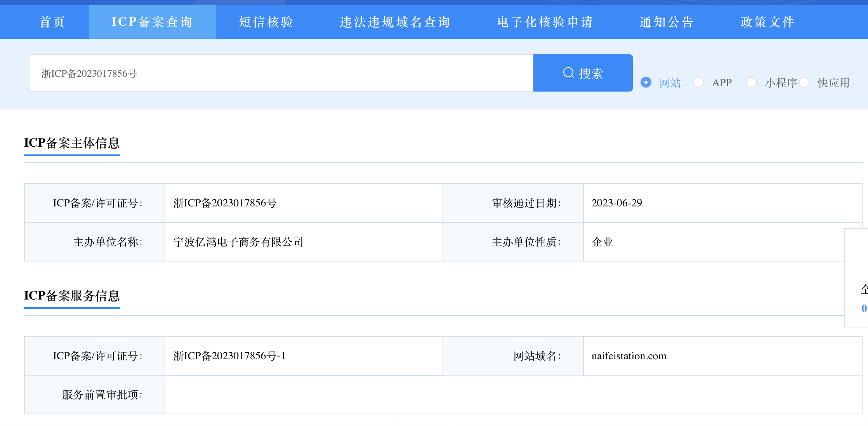
Task: Select the 快应用 query type
Action: tap(805, 82)
